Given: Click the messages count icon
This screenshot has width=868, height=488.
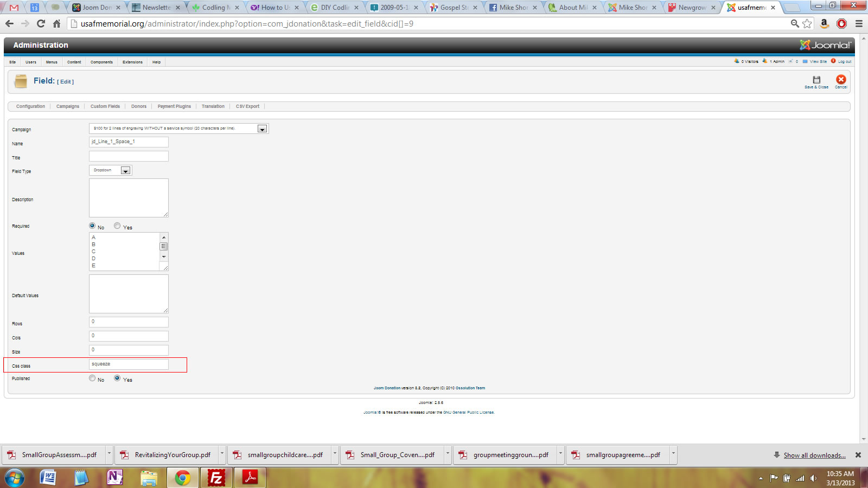Looking at the screenshot, I should click(x=791, y=61).
